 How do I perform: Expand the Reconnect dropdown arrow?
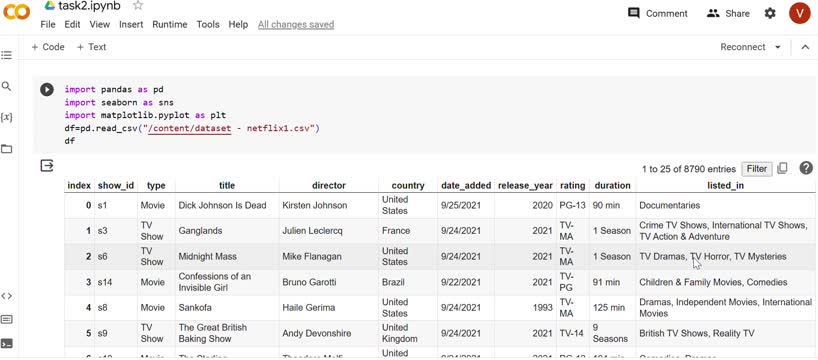(x=778, y=47)
